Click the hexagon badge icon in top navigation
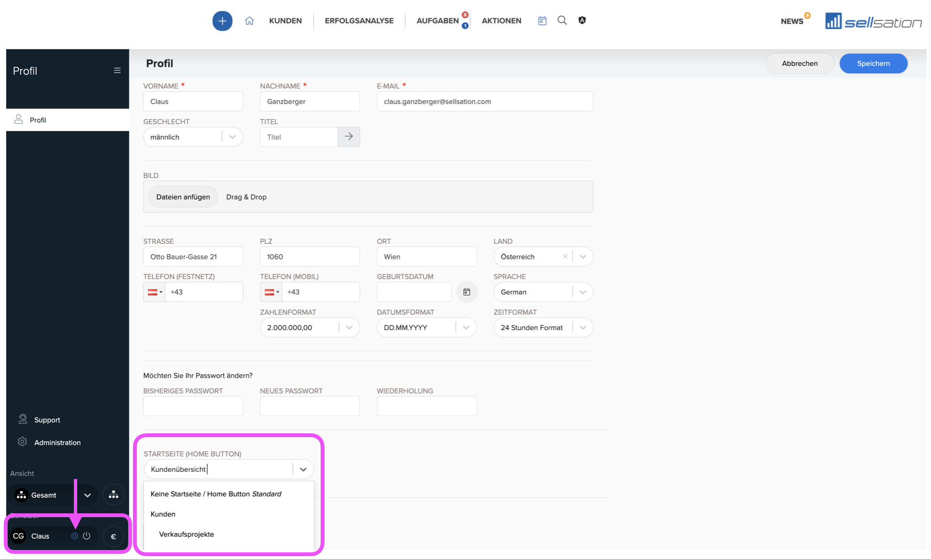Viewport: 931px width, 560px height. tap(582, 20)
